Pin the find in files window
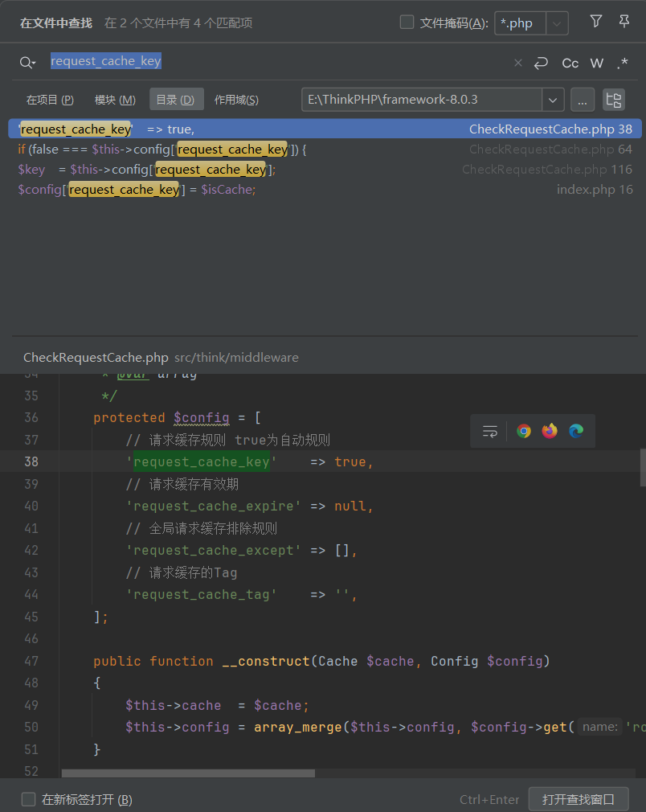Viewport: 646px width, 812px height. coord(624,22)
